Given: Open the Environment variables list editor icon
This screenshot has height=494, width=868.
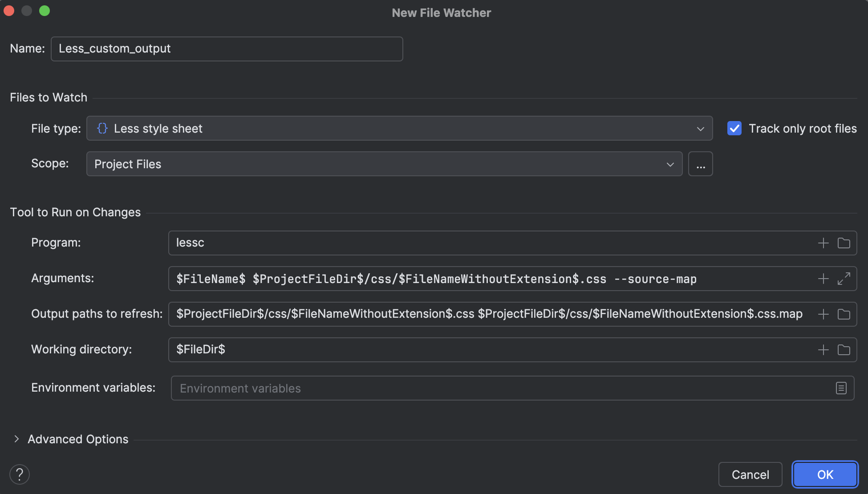Looking at the screenshot, I should coord(841,388).
